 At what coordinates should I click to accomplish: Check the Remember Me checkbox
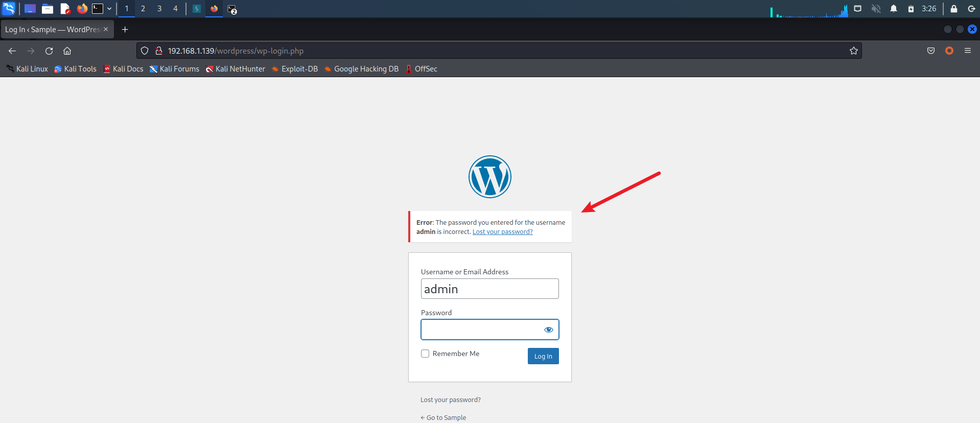(x=425, y=354)
